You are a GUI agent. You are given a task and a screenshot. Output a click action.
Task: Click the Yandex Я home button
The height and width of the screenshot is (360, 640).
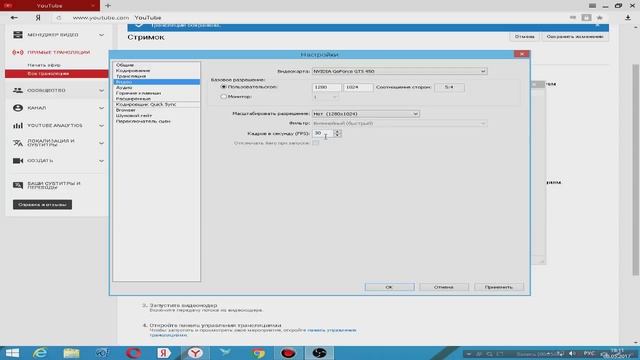click(x=38, y=18)
